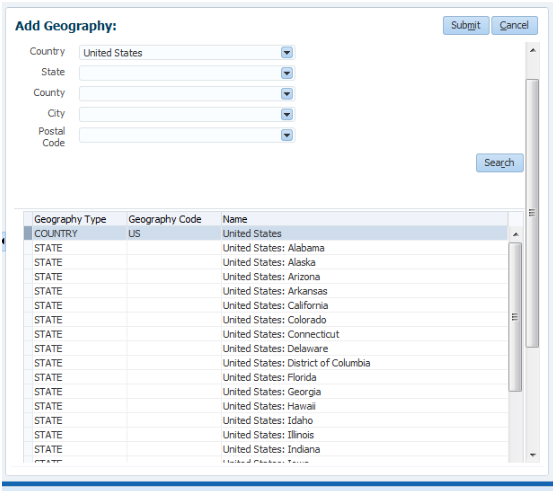This screenshot has height=493, width=555.
Task: Sort by Name column header
Action: click(365, 219)
